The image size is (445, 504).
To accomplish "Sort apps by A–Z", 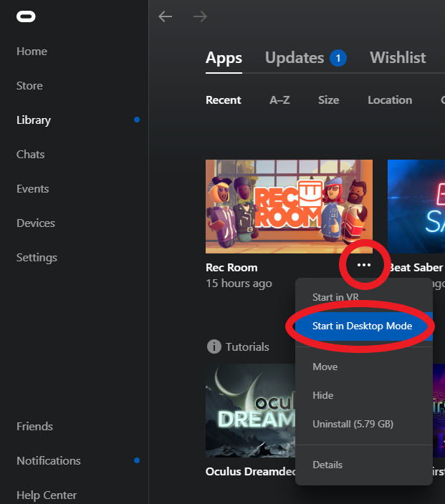I will coord(279,100).
